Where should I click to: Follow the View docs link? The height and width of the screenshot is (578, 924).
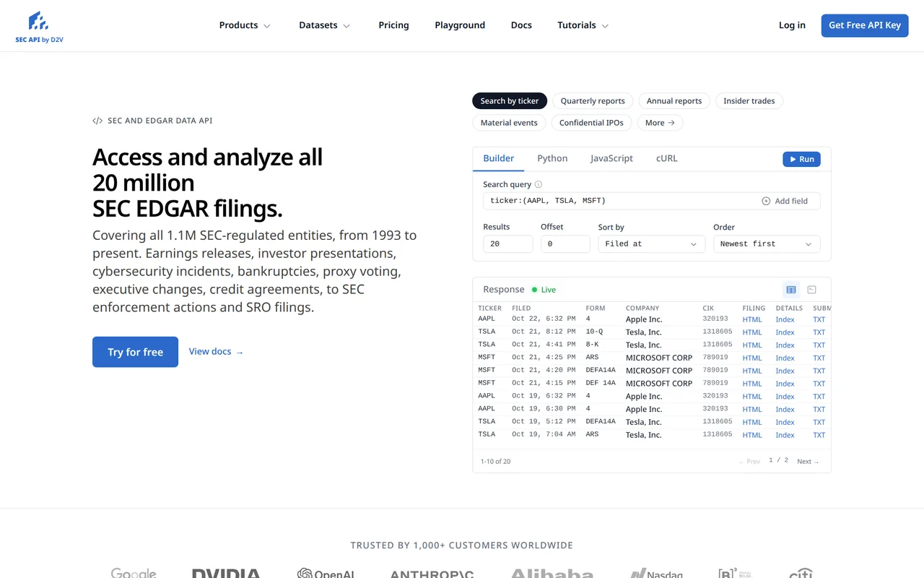point(216,352)
